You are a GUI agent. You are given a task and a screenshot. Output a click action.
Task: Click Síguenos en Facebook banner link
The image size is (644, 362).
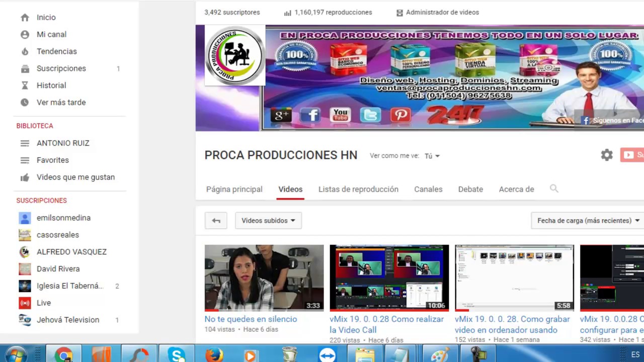coord(612,121)
